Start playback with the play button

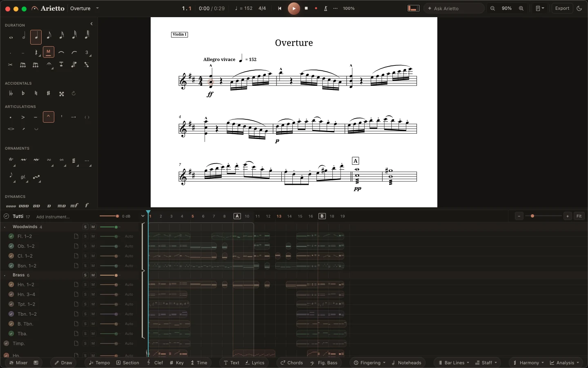[x=294, y=8]
